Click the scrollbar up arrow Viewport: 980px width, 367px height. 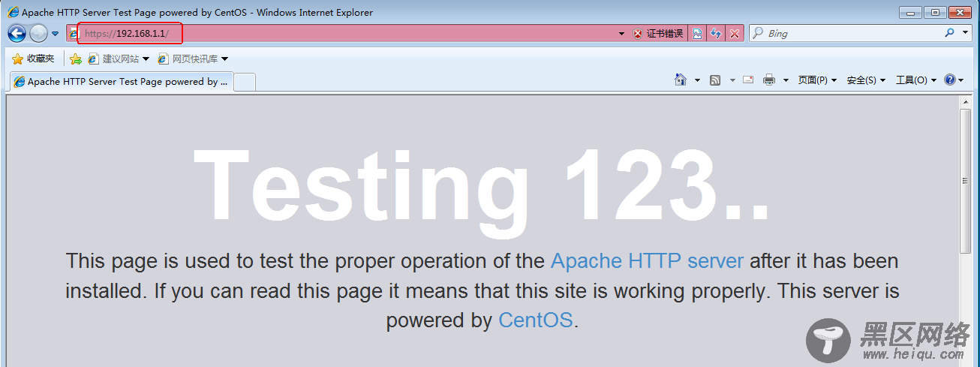pyautogui.click(x=966, y=103)
